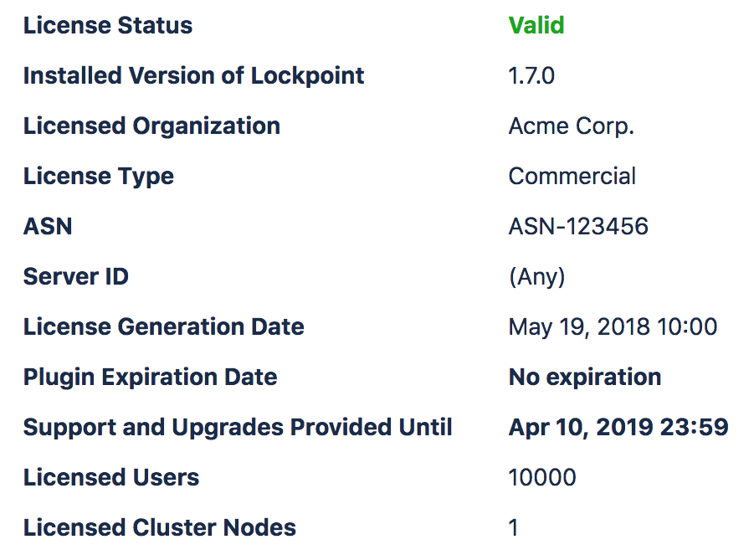The image size is (754, 560).
Task: Click the installed version value 1.7.0
Action: (531, 75)
